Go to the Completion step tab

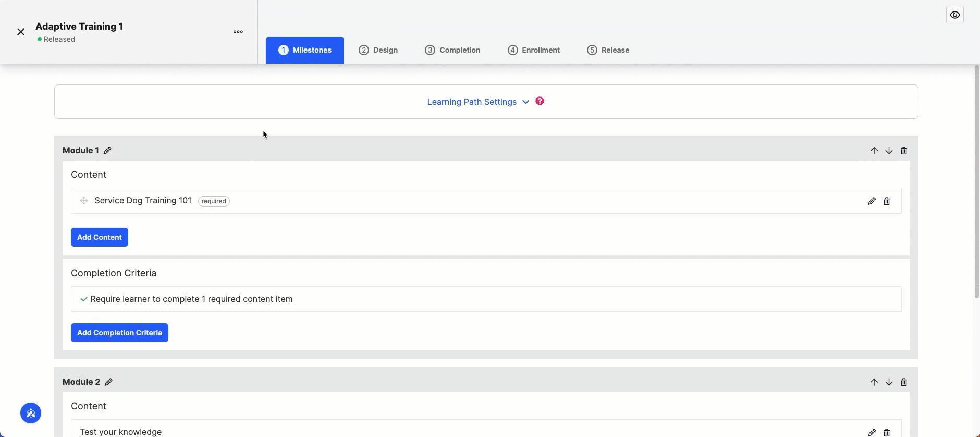coord(452,50)
